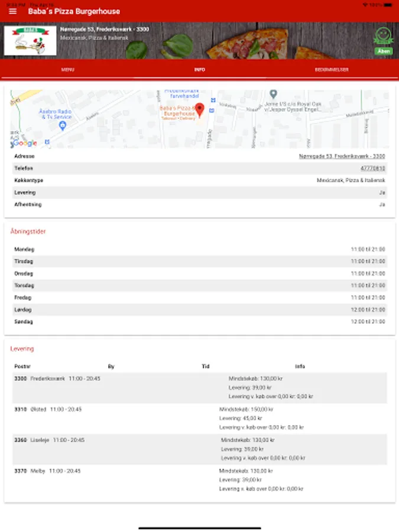Click the green smiley rating icon
399x532 pixels.
tap(384, 36)
